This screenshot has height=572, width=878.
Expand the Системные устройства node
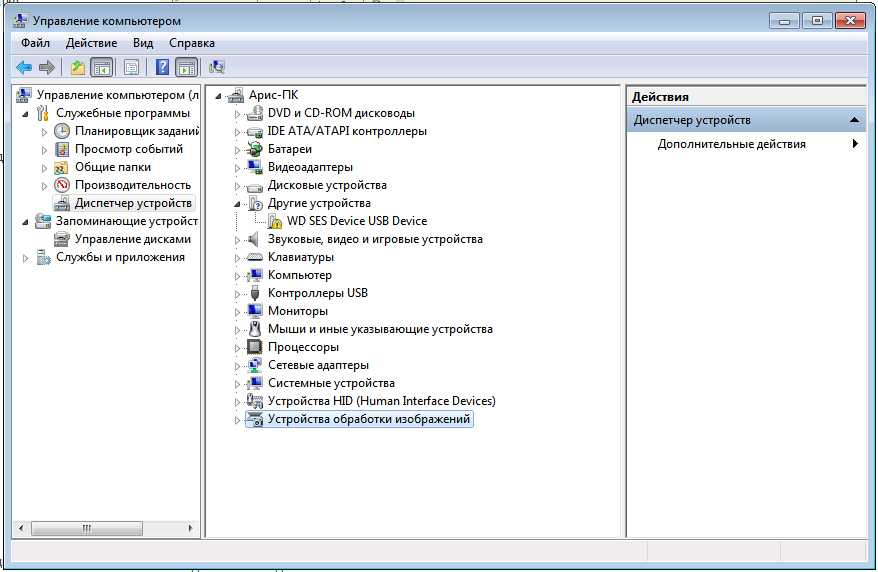pos(237,384)
